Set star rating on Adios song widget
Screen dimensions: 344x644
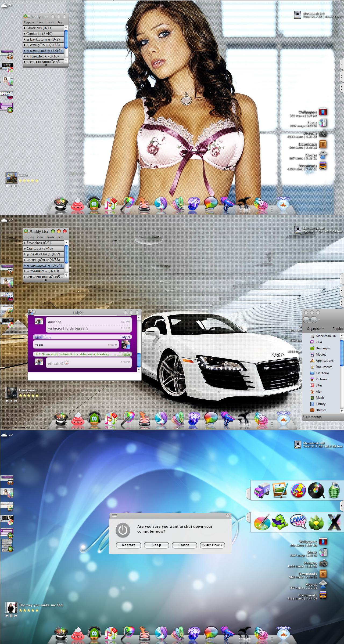pos(28,181)
